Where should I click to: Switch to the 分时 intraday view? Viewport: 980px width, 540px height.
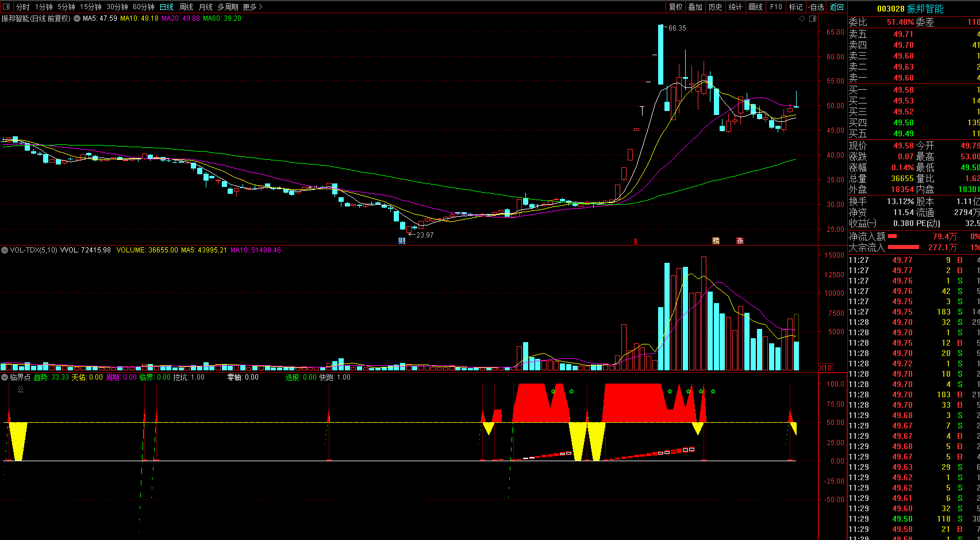(x=22, y=7)
